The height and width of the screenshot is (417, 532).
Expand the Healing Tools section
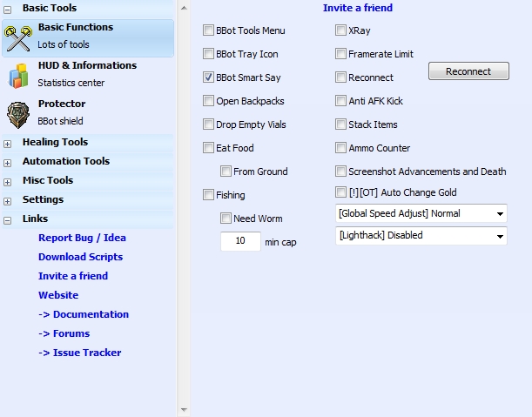(x=8, y=143)
